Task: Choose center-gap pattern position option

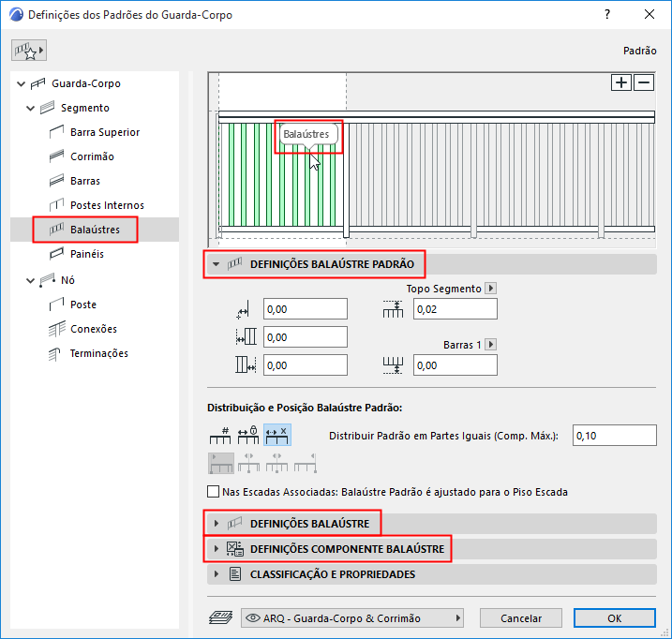Action: tap(276, 463)
